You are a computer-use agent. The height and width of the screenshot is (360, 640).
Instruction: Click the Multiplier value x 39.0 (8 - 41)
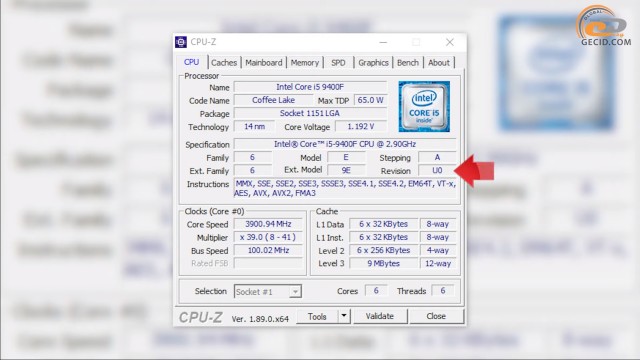click(x=268, y=237)
